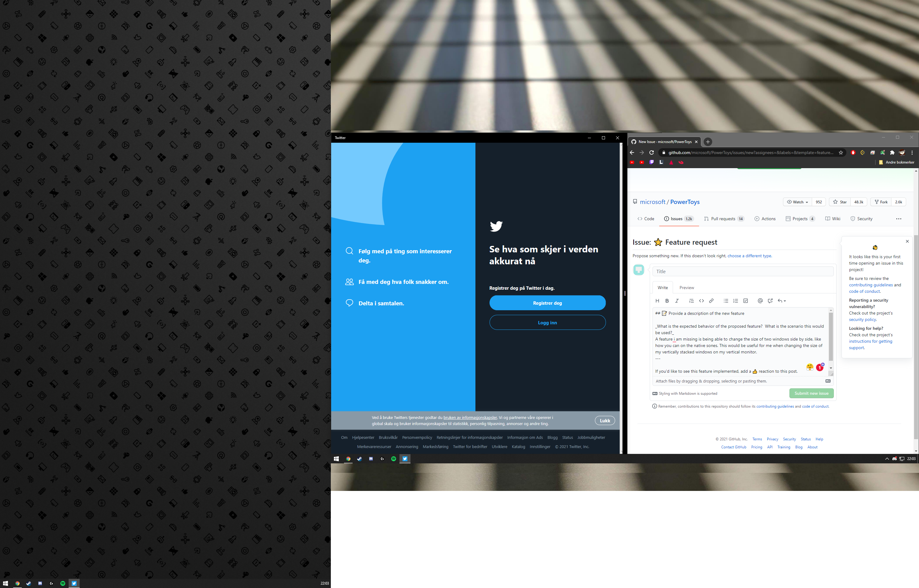919x588 pixels.
Task: Click the Twitter bird logo
Action: click(496, 226)
